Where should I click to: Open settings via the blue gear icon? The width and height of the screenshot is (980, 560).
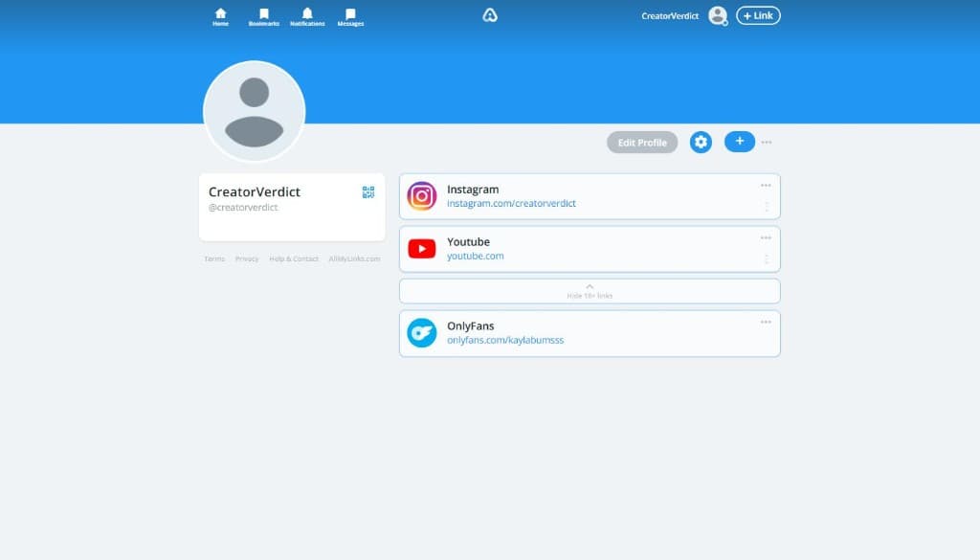point(701,142)
